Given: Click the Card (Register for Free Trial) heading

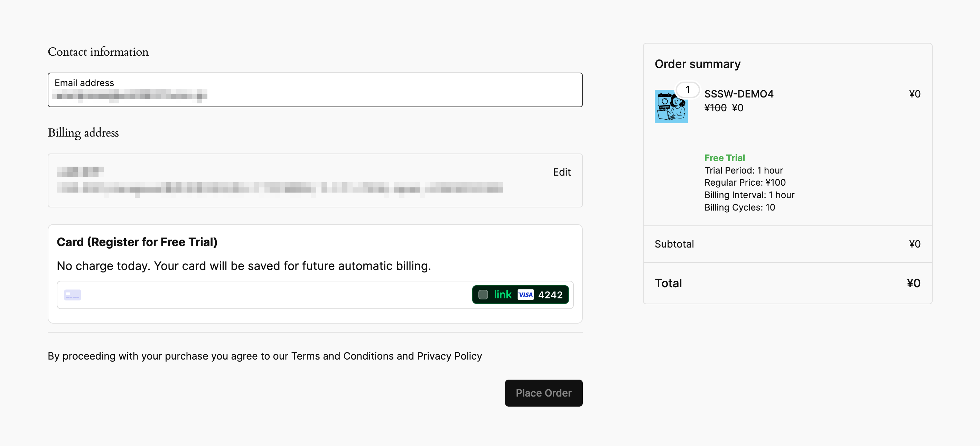Looking at the screenshot, I should (137, 242).
